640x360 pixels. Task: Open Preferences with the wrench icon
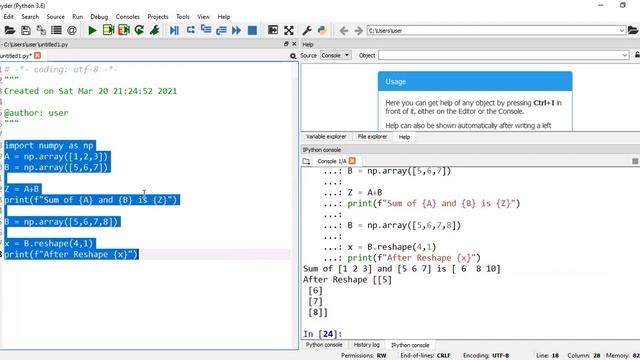pos(307,30)
